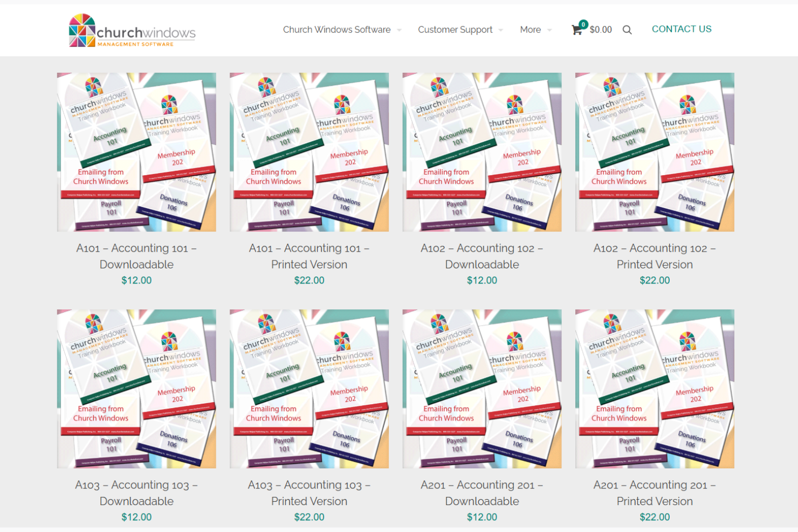Click the $22.00 price under A103 Printed Version
The image size is (798, 532).
pyautogui.click(x=309, y=517)
